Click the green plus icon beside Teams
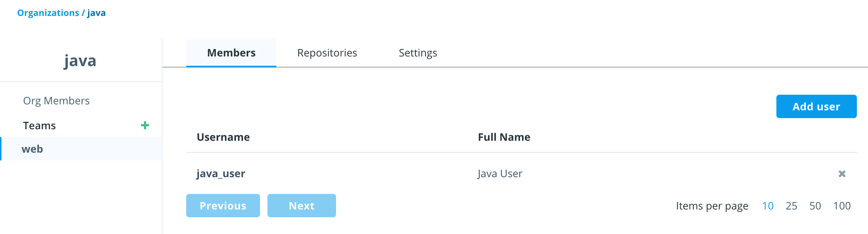Screen dimensions: 868x234 (145, 126)
